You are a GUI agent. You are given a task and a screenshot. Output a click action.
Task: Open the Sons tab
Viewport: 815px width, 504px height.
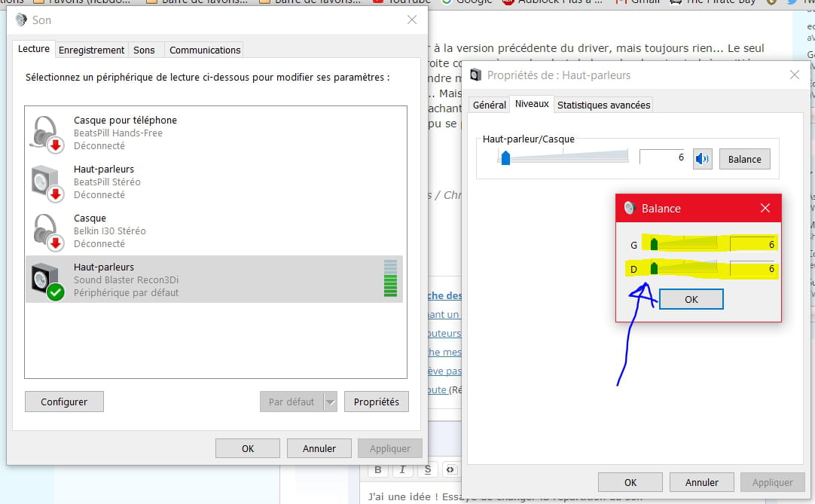[144, 50]
